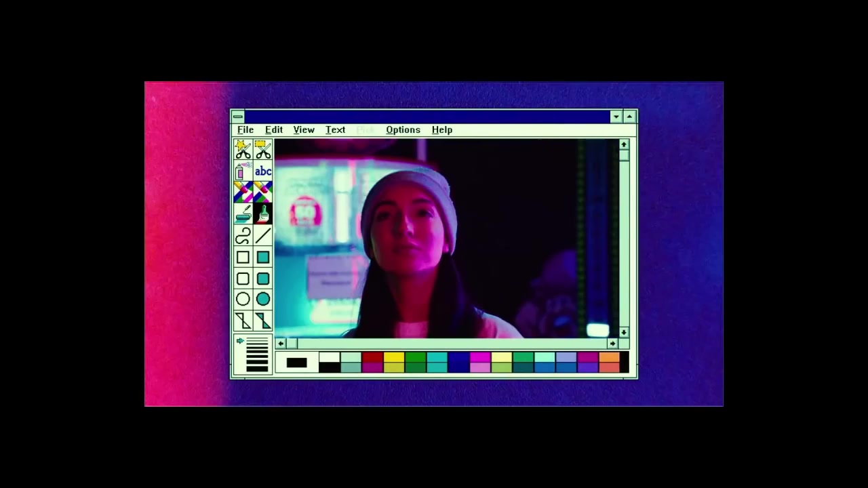
Task: Open the Edit menu
Action: click(274, 129)
